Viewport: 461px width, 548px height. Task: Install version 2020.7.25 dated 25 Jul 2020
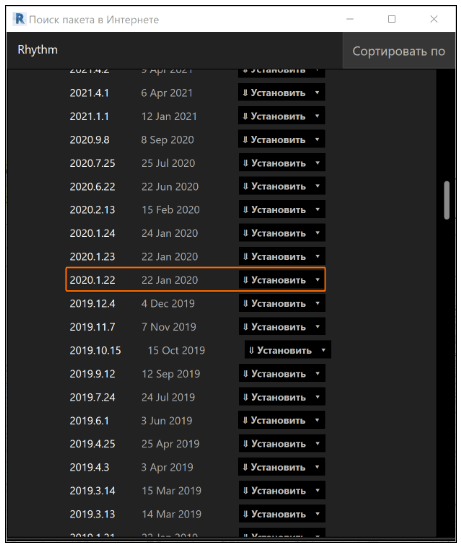point(274,163)
